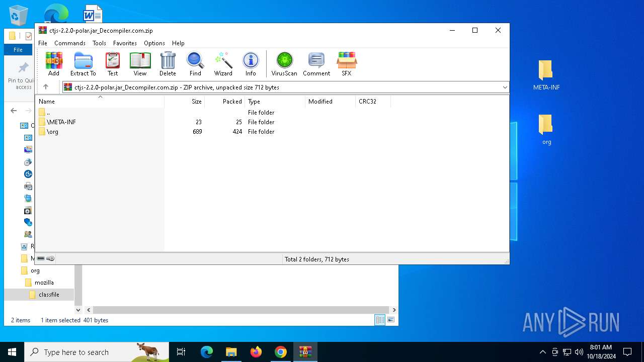Click the Extract To toolbar icon
644x362 pixels.
coord(83,64)
